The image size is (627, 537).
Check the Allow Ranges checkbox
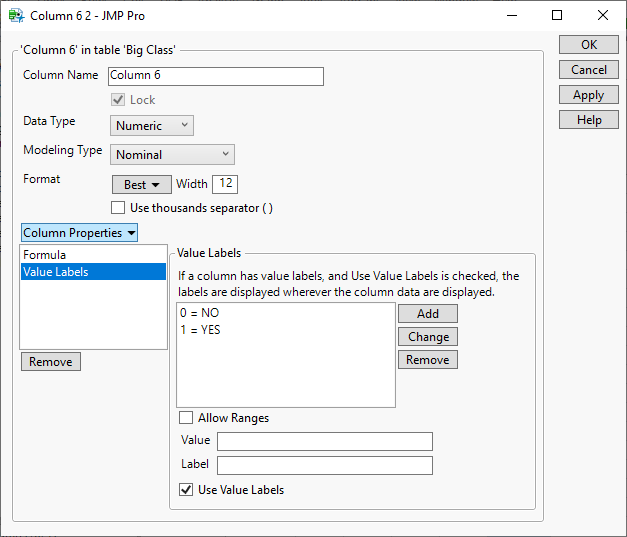pos(186,418)
